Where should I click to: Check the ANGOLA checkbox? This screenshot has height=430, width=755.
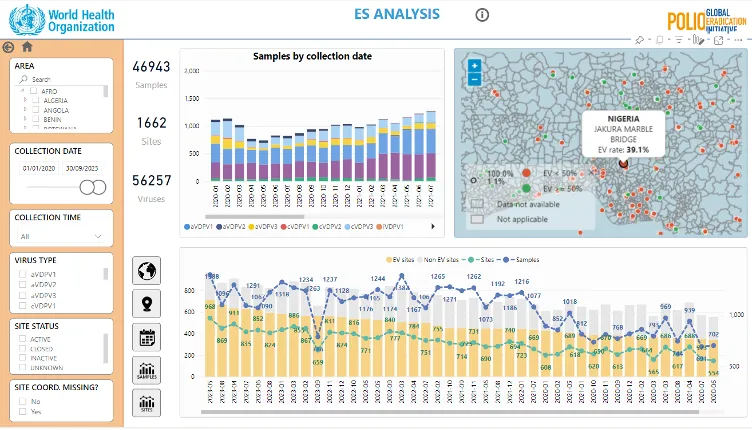click(36, 110)
